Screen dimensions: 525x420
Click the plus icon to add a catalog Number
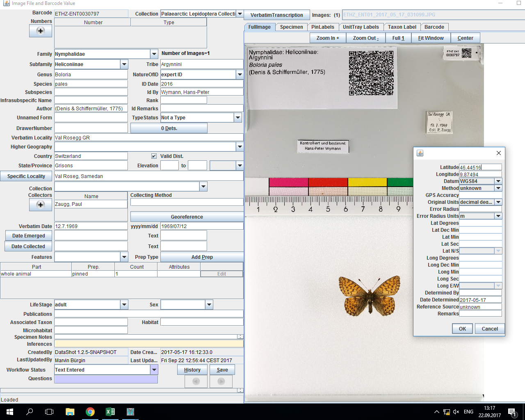(x=40, y=31)
